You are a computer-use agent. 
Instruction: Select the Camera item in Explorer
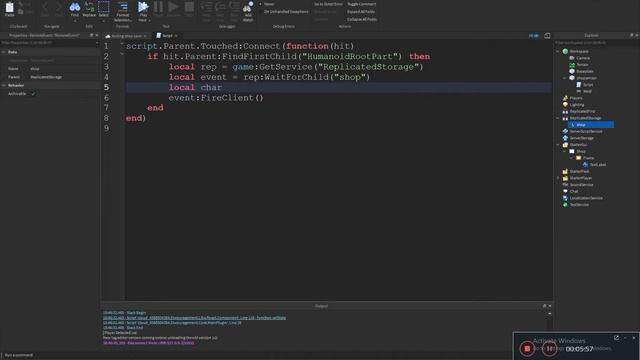[583, 58]
